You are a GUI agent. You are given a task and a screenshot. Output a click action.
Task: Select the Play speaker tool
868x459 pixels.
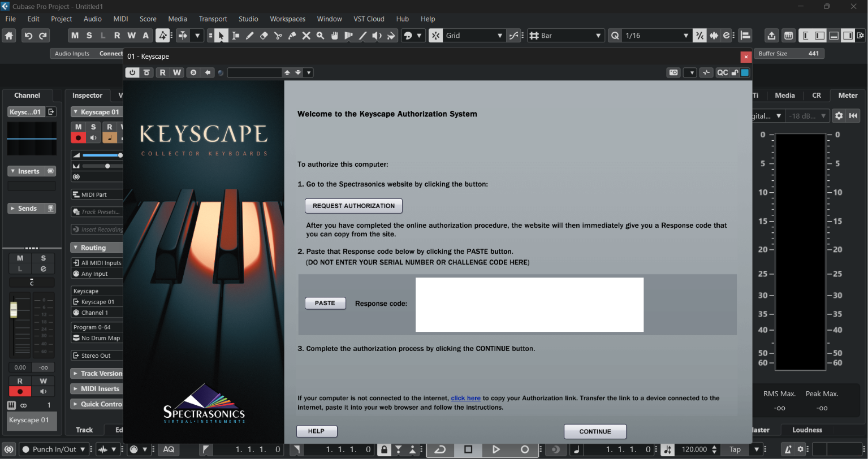pyautogui.click(x=377, y=36)
